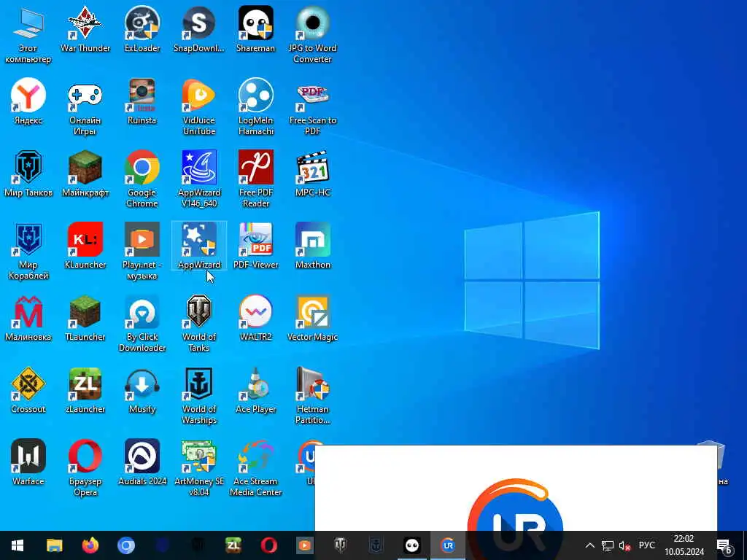This screenshot has width=747, height=560.
Task: Select By Click Downloader icon
Action: 142,323
